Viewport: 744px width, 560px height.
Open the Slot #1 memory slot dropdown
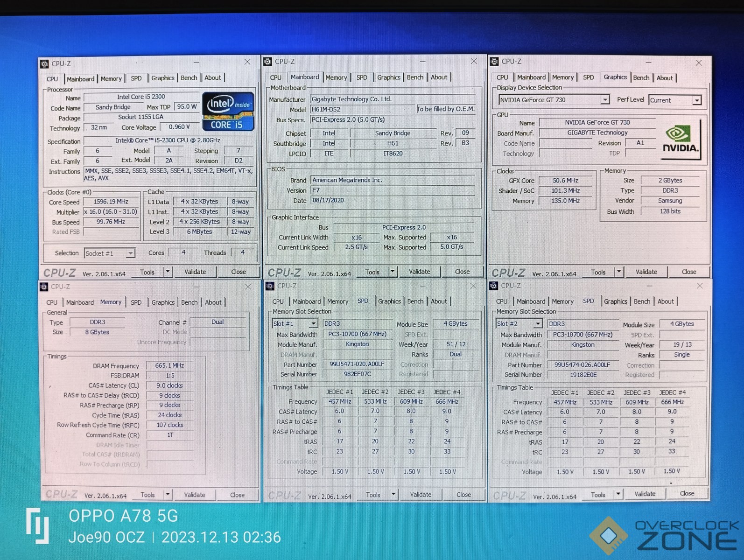click(x=295, y=323)
